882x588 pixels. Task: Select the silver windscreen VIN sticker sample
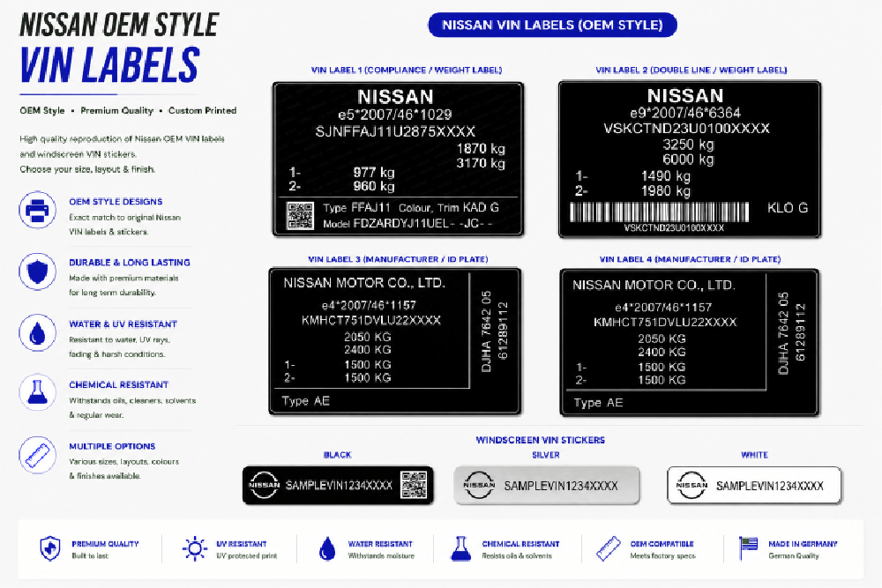coord(547,485)
